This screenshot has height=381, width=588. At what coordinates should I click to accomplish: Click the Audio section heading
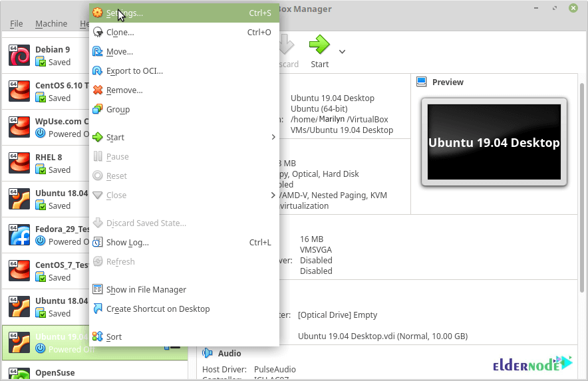pyautogui.click(x=229, y=353)
